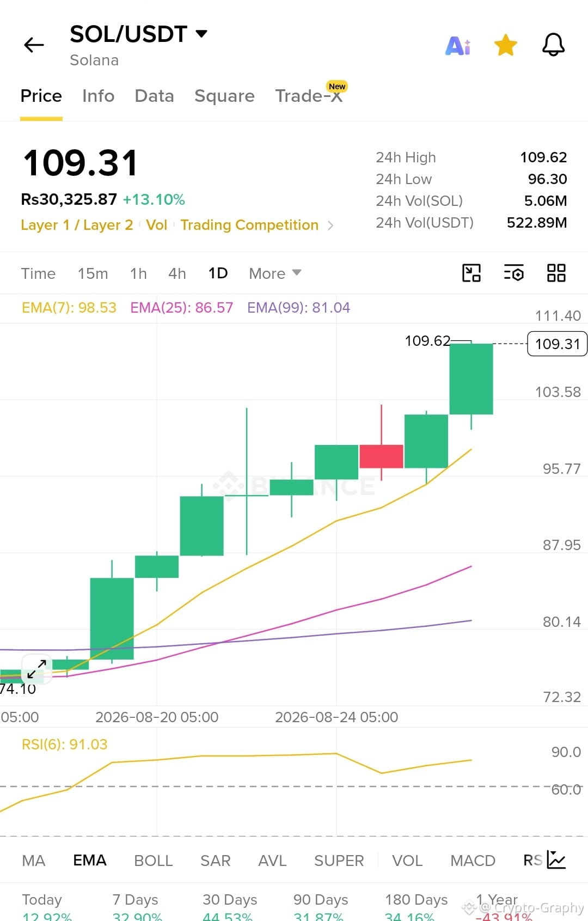
Task: Switch to the Square tab
Action: 224,96
